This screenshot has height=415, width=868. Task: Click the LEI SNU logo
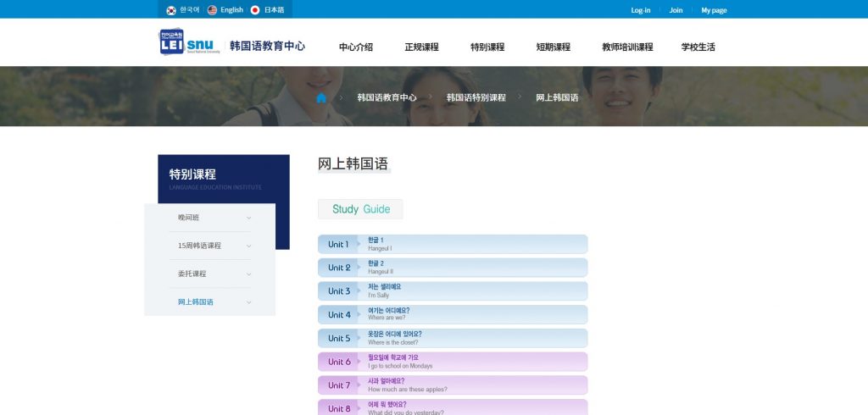pos(190,41)
